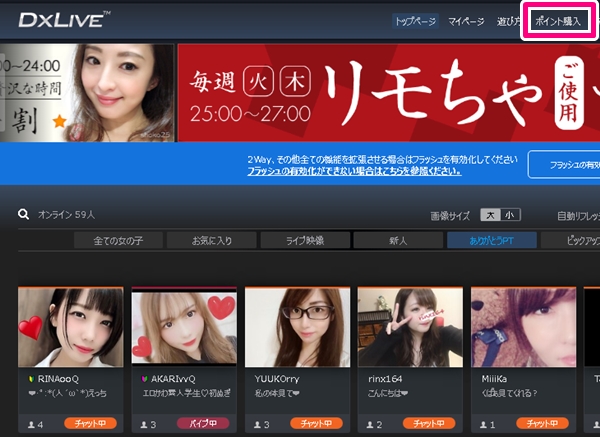Click viewer count icon on RINAooQ card
This screenshot has width=600, height=437.
pos(31,424)
